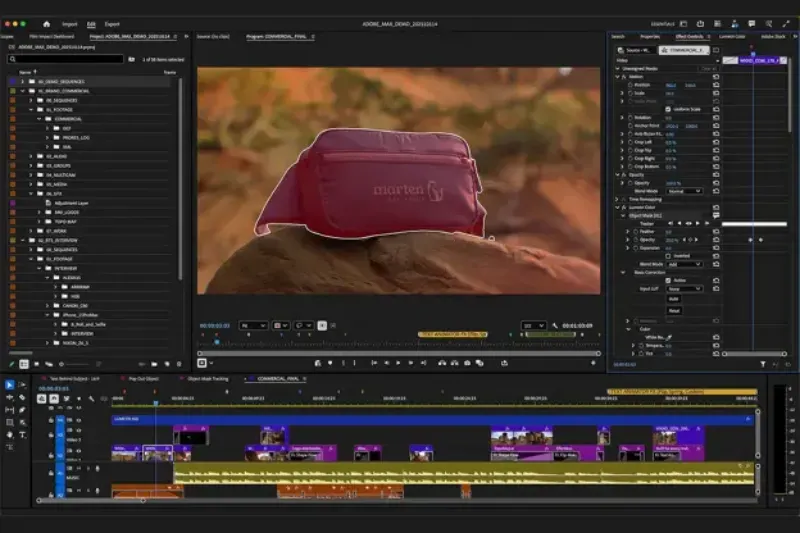Toggle the Motion fx effect switch
The width and height of the screenshot is (800, 533).
pos(623,77)
